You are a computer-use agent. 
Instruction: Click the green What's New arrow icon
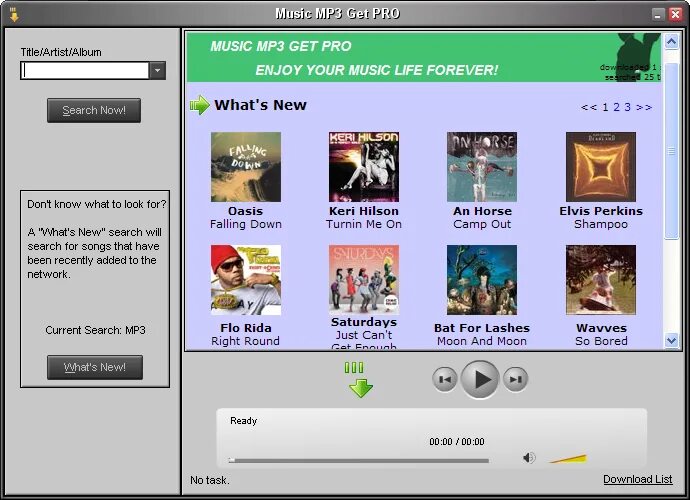click(x=200, y=105)
